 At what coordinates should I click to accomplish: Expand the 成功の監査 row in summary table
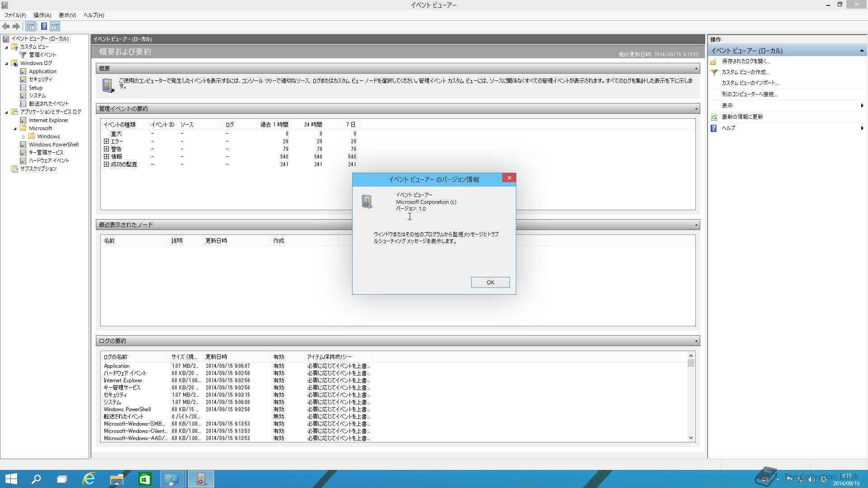pos(106,164)
